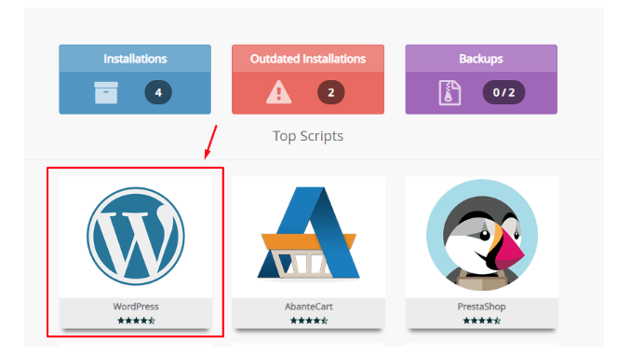This screenshot has height=356, width=644.
Task: Click the Outdated Installations count badge 2
Action: (331, 92)
